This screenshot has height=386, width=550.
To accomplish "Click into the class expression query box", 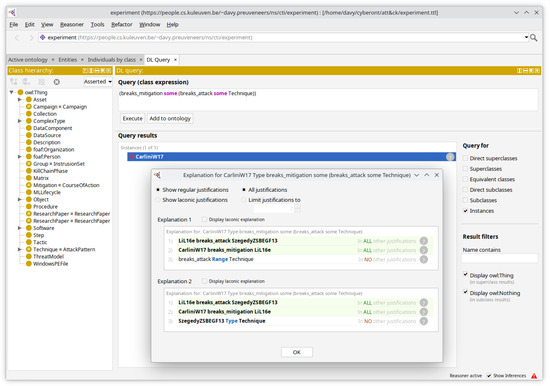I will coord(328,100).
